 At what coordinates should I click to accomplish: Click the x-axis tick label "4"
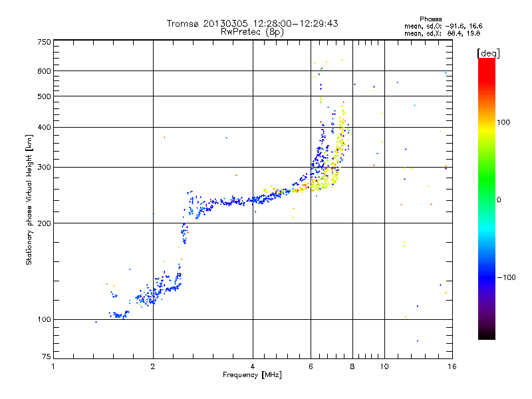pyautogui.click(x=253, y=366)
